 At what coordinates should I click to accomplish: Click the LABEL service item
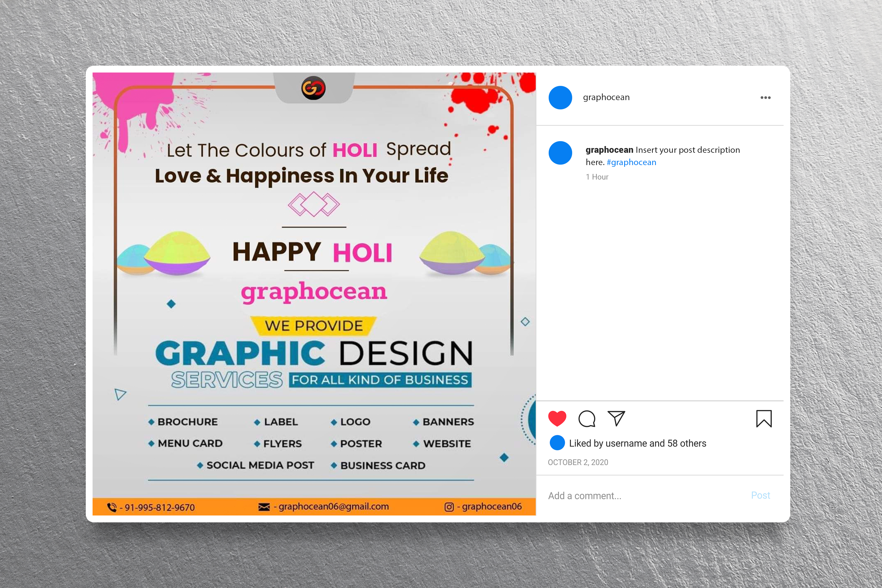tap(276, 422)
